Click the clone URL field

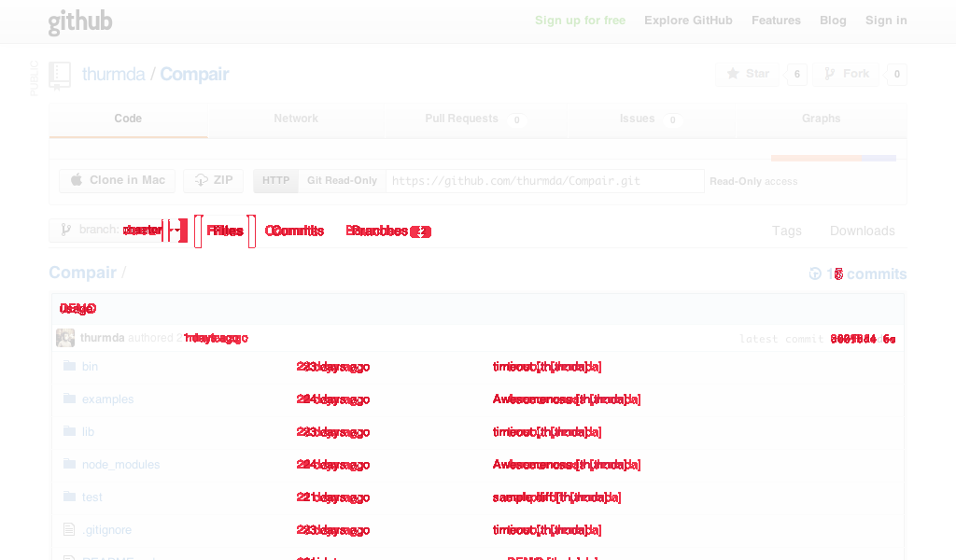click(545, 181)
